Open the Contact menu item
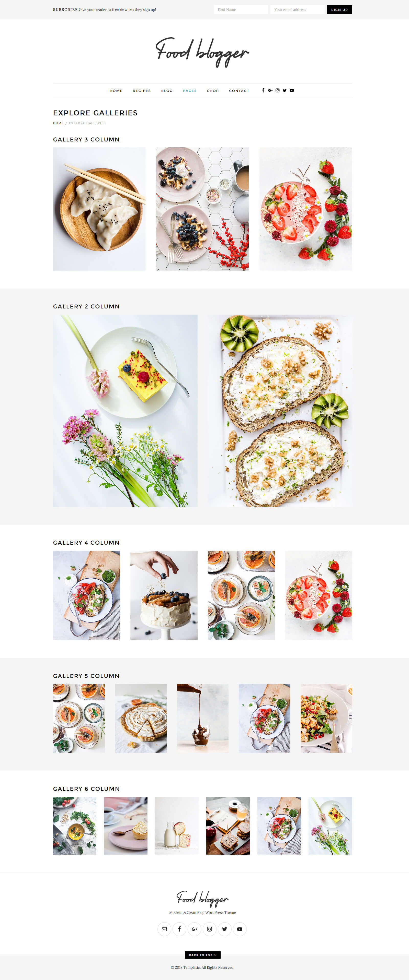This screenshot has width=409, height=980. (239, 91)
